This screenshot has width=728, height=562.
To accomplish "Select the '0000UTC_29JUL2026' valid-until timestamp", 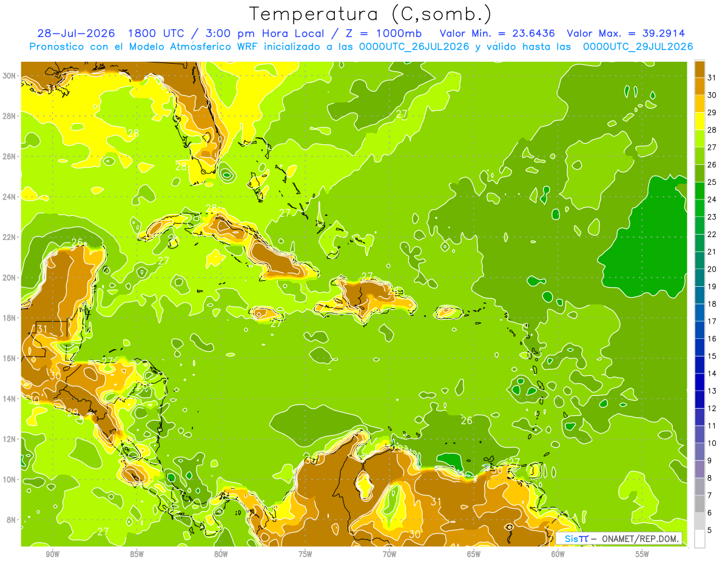I will pos(638,47).
